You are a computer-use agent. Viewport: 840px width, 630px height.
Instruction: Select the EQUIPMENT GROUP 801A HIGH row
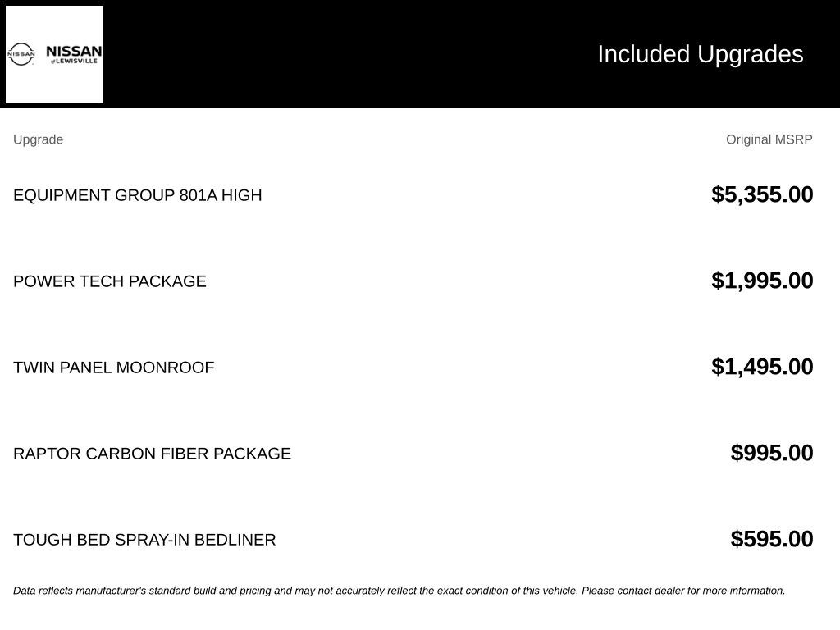point(413,195)
